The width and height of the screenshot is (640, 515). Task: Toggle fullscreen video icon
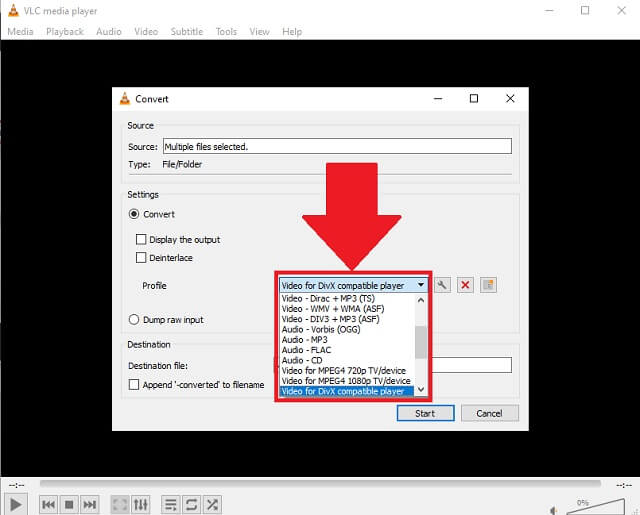point(120,505)
